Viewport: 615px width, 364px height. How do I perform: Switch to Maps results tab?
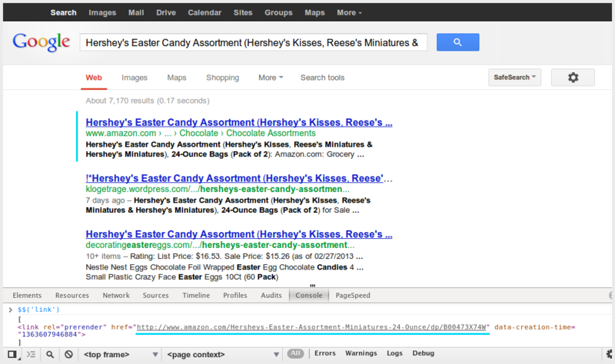[177, 78]
